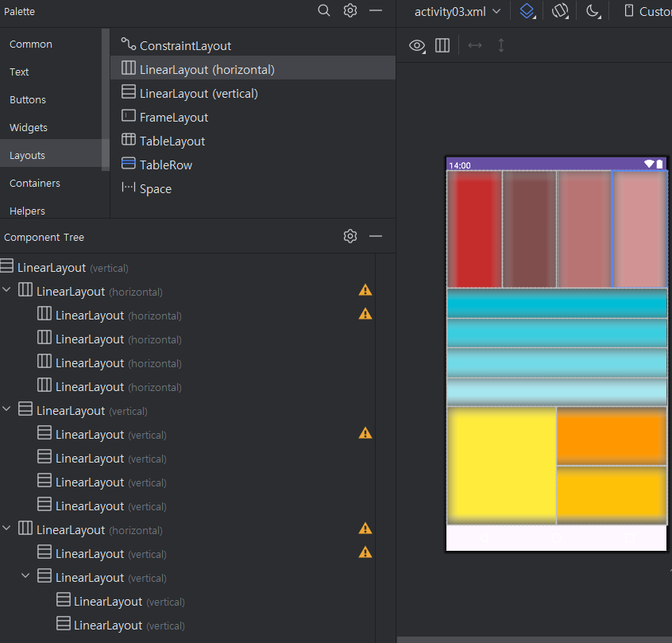
Task: Click the warning icon on first horizontal LinearLayout
Action: pos(365,290)
